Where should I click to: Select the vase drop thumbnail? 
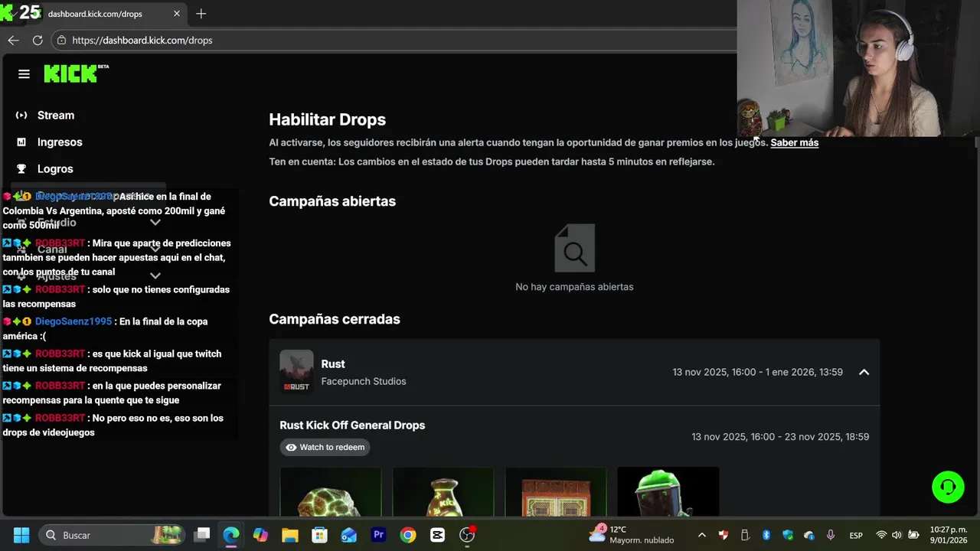(x=443, y=491)
